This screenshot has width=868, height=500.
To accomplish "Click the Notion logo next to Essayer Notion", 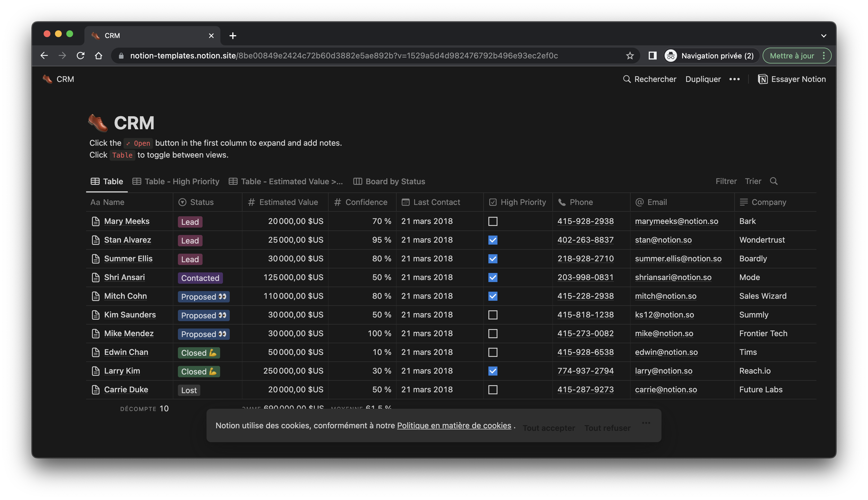I will 763,79.
